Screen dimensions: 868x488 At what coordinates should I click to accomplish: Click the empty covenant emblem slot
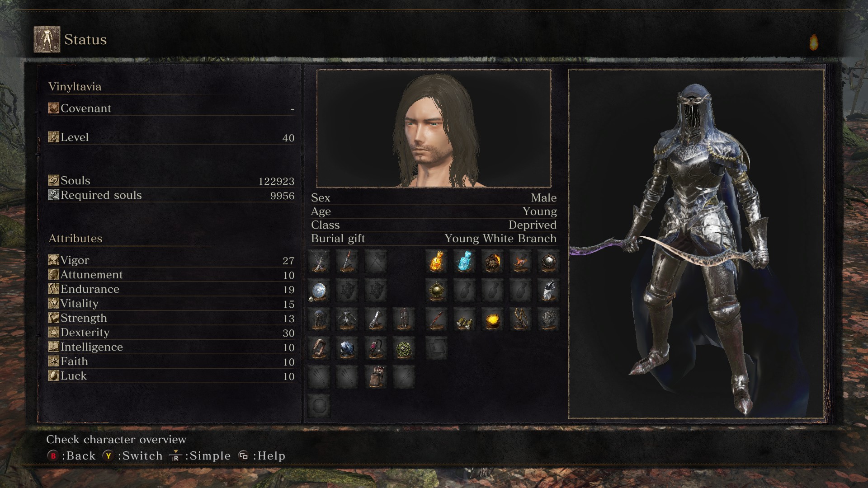coord(319,405)
